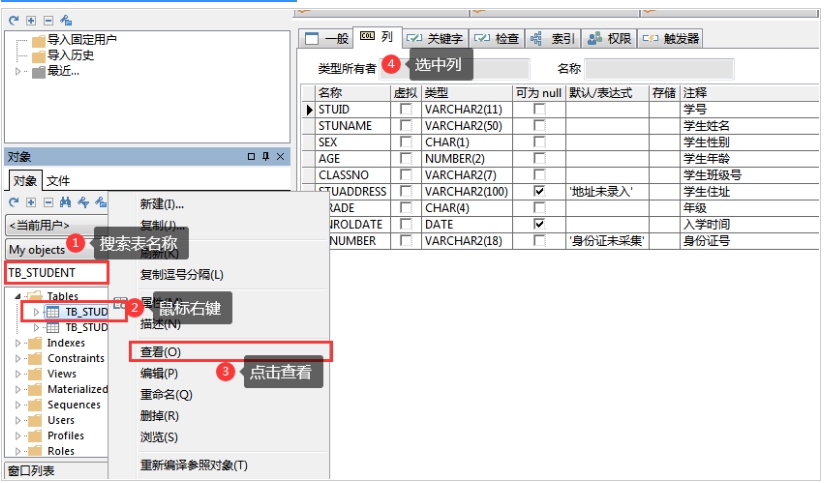
Task: Click minus collapse icon in 对象 browser toolbar
Action: point(48,202)
